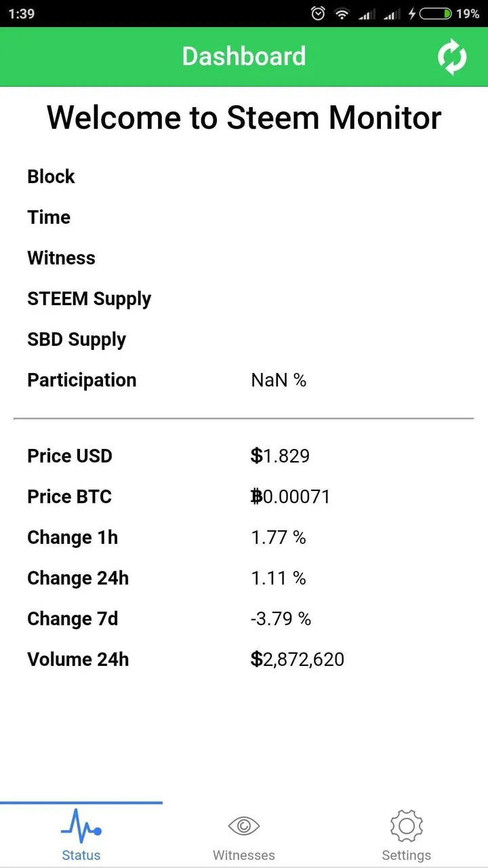Tap the Change 1h value 1.77 %
Image resolution: width=488 pixels, height=868 pixels.
(x=279, y=537)
